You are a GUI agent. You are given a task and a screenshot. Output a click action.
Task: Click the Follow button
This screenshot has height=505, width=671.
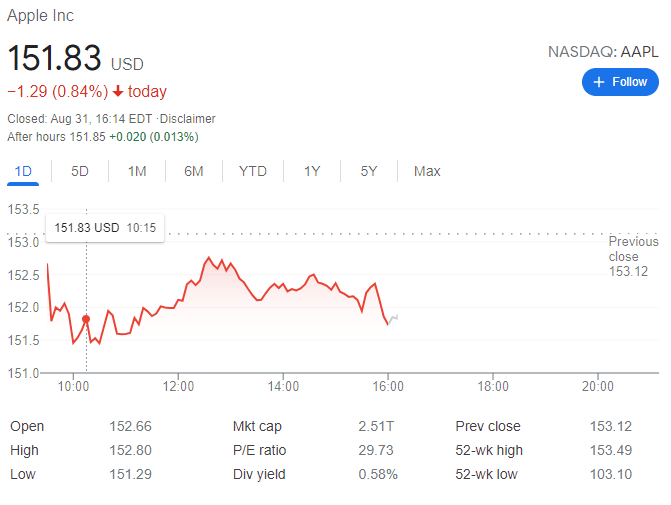620,82
